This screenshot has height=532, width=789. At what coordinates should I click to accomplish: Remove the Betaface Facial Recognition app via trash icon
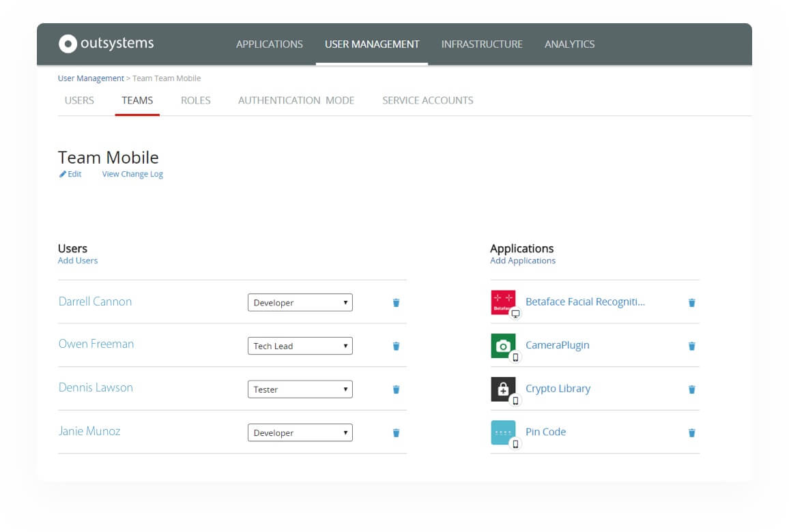click(x=691, y=303)
